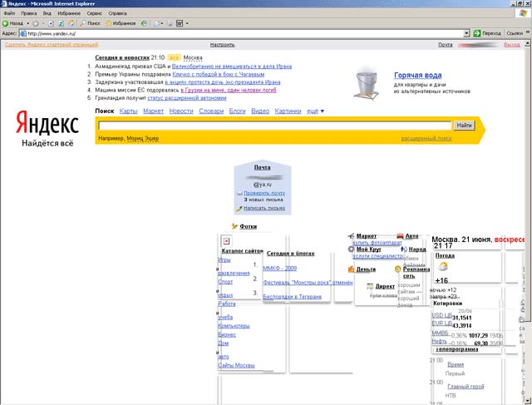Click the bucket ad image
The width and height of the screenshot is (532, 405).
tap(367, 85)
